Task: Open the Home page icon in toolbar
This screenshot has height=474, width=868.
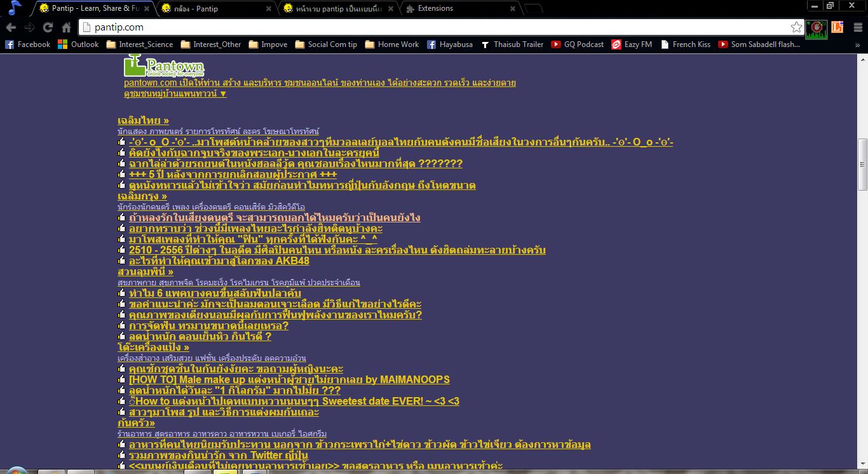Action: pyautogui.click(x=66, y=27)
